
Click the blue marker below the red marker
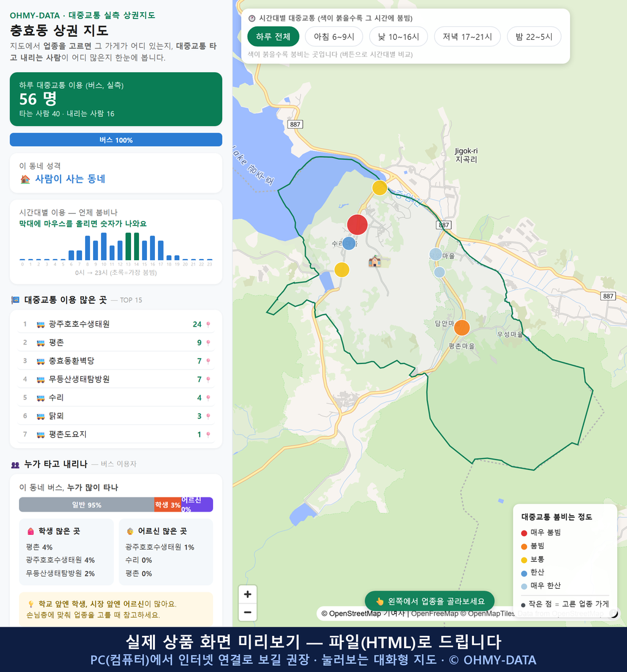point(349,244)
